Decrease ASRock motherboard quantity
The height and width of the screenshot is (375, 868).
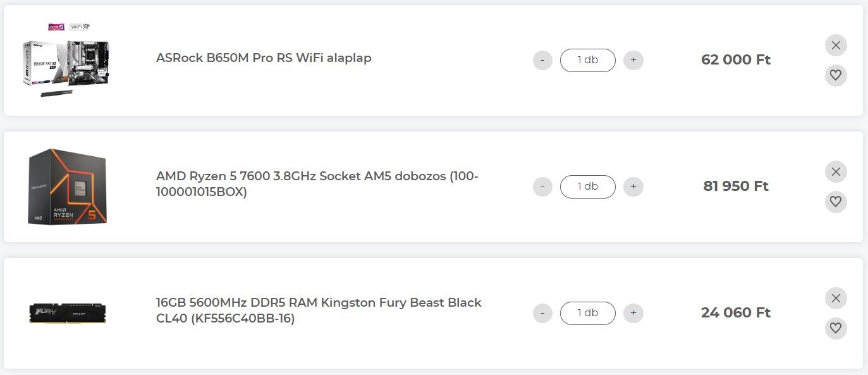(542, 61)
